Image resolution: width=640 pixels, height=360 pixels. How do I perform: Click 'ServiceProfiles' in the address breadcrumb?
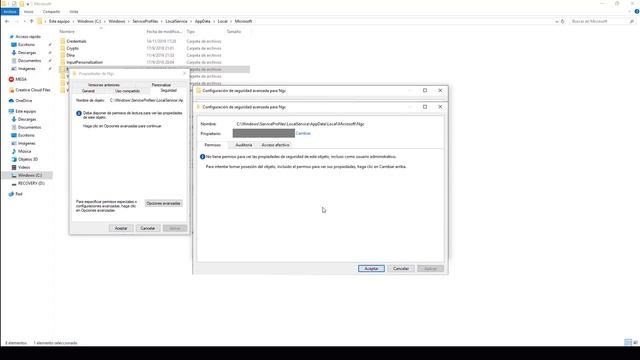click(x=145, y=21)
